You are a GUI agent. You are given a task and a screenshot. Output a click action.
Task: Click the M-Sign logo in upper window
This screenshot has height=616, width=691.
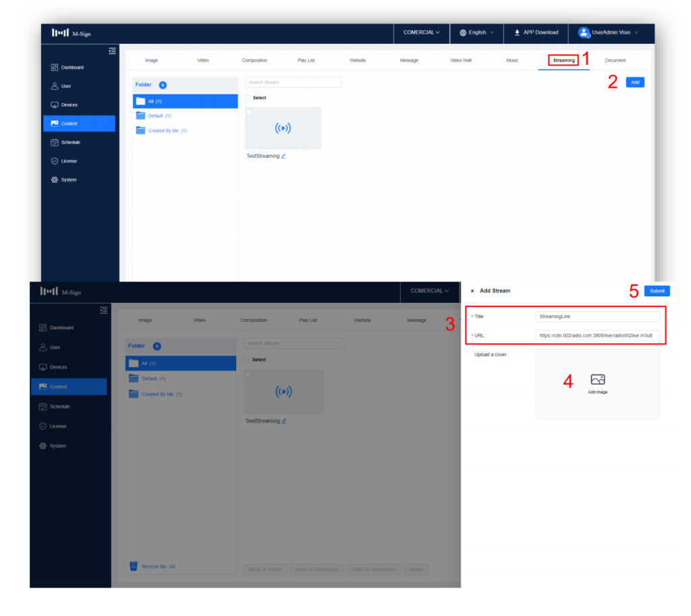click(x=71, y=33)
